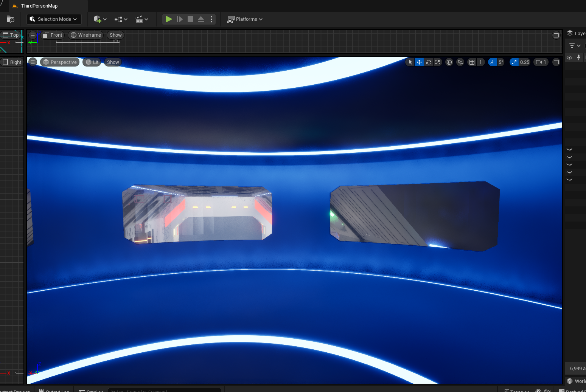This screenshot has width=586, height=392.
Task: Open the Selection Mode dropdown
Action: tap(54, 19)
